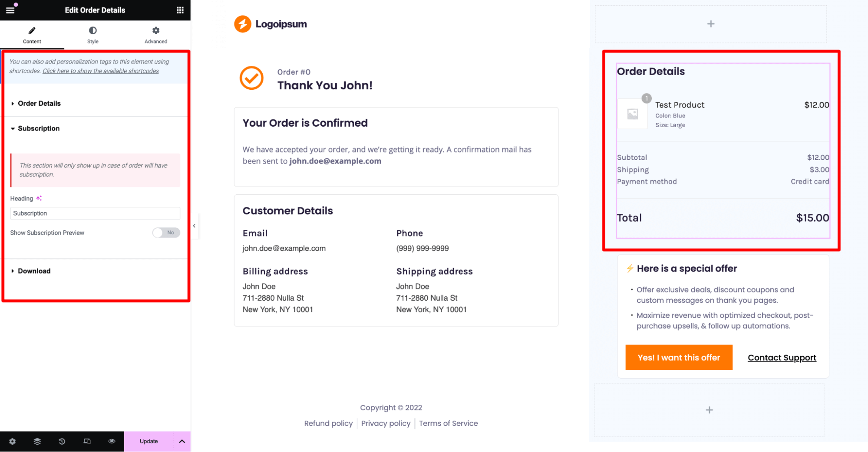The width and height of the screenshot is (868, 452).
Task: Click the Subscription heading text field
Action: click(95, 213)
